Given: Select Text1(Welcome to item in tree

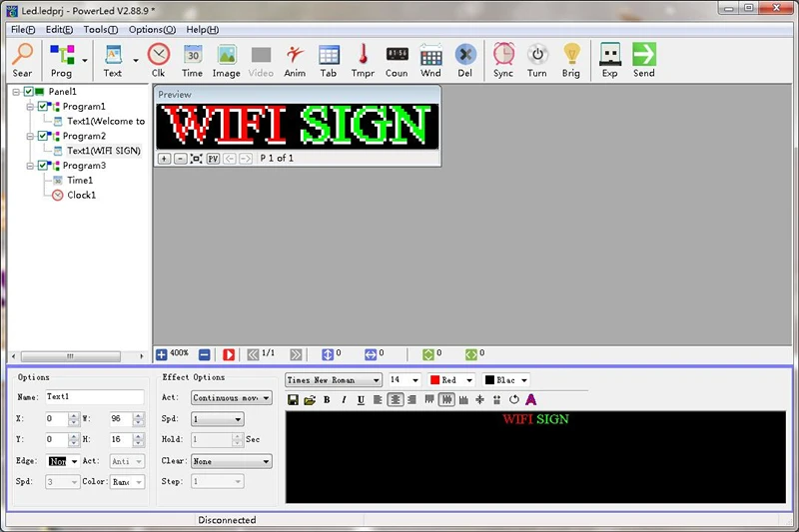Looking at the screenshot, I should pyautogui.click(x=106, y=121).
